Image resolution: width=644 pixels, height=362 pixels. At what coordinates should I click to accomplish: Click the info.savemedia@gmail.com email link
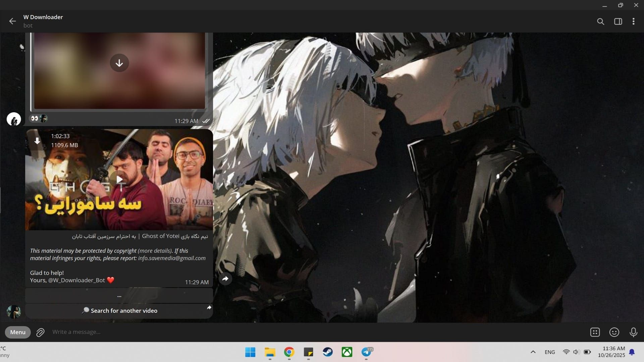point(172,258)
